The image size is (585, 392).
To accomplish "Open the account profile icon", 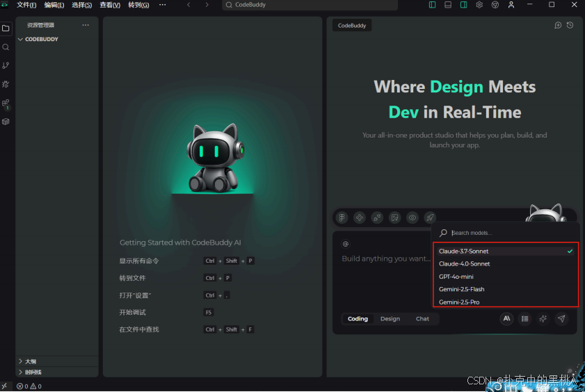I will (x=511, y=5).
